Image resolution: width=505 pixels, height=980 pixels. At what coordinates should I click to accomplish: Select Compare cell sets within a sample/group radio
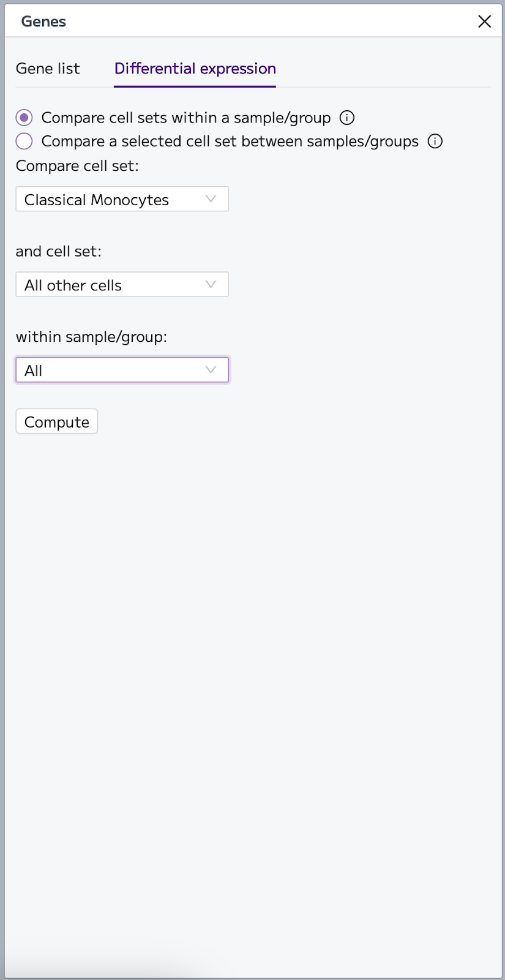click(24, 118)
